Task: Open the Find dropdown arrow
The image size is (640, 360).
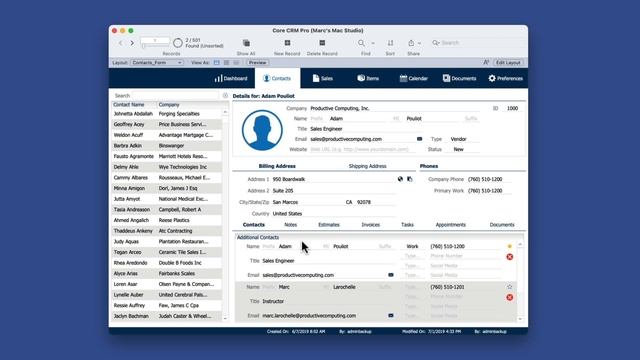Action: point(373,43)
